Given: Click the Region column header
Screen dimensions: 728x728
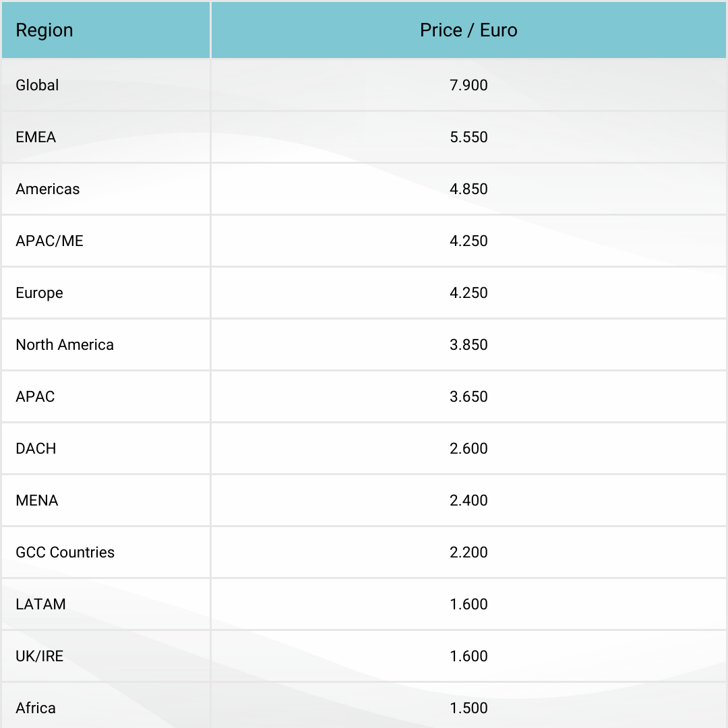Looking at the screenshot, I should point(44,30).
